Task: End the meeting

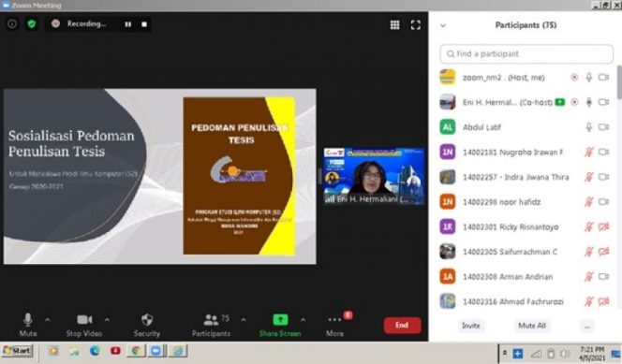Action: (402, 326)
